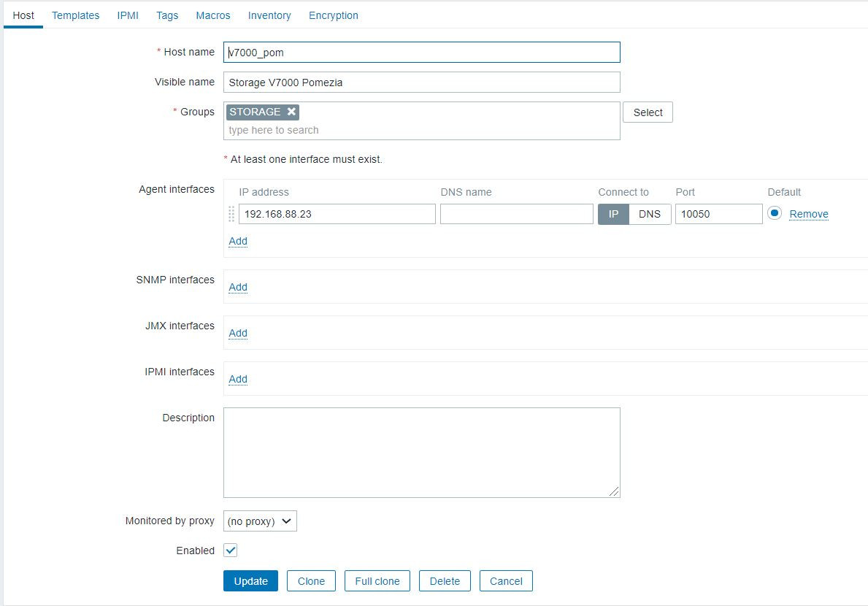The width and height of the screenshot is (868, 606).
Task: Grab the agent interface drag handle
Action: [231, 214]
